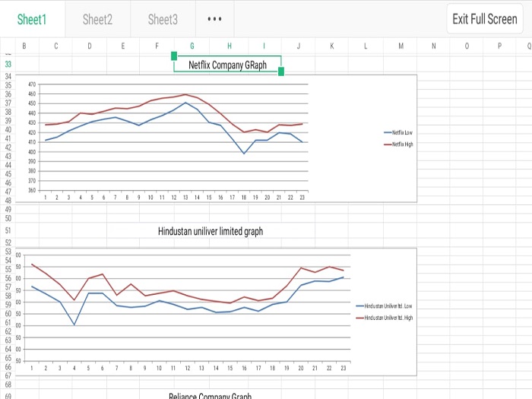Click the Exit Full Screen button
The width and height of the screenshot is (532, 399).
[485, 19]
